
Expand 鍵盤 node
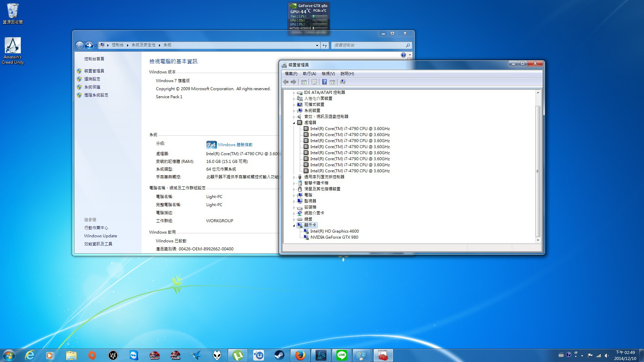(294, 220)
